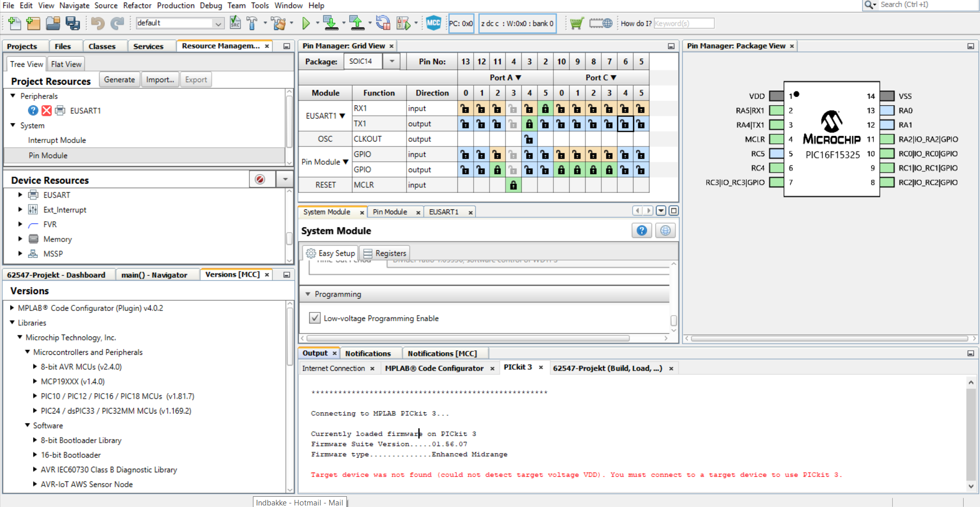The image size is (980, 507).
Task: Switch to the Flat View tab
Action: 66,64
